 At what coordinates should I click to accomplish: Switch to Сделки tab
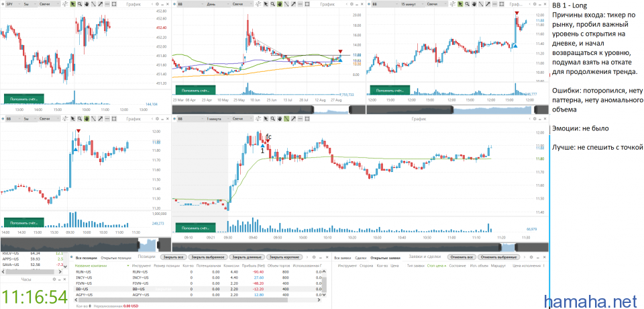pos(361,258)
